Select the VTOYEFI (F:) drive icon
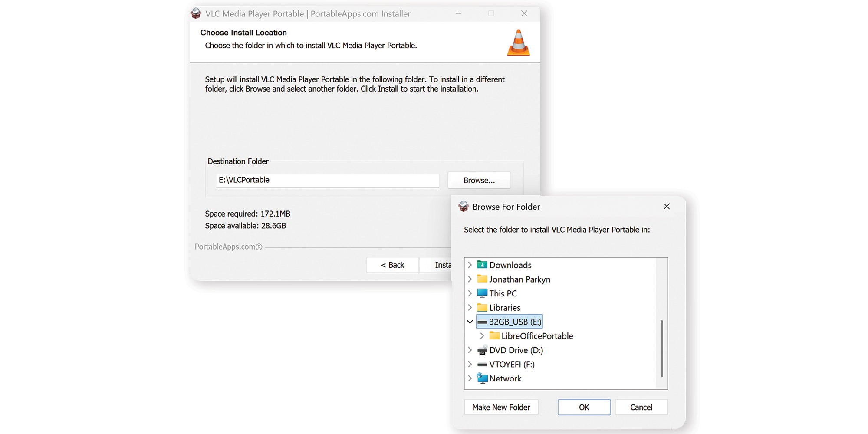This screenshot has width=868, height=434. tap(482, 364)
